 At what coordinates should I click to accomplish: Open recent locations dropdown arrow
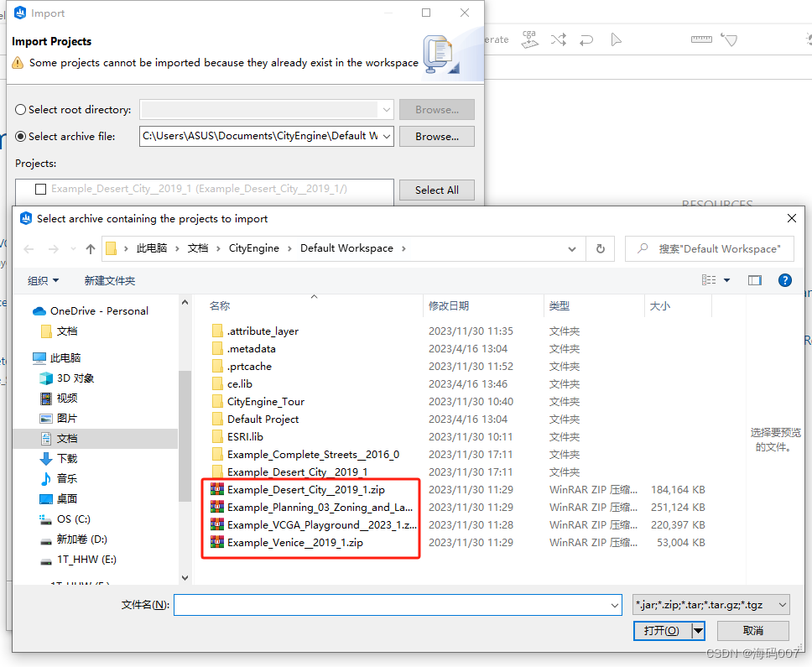point(73,249)
